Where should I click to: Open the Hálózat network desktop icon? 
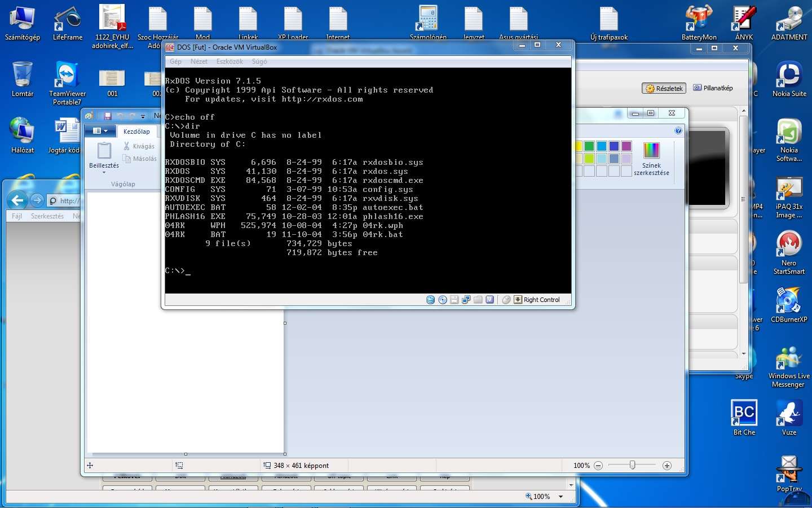(23, 136)
